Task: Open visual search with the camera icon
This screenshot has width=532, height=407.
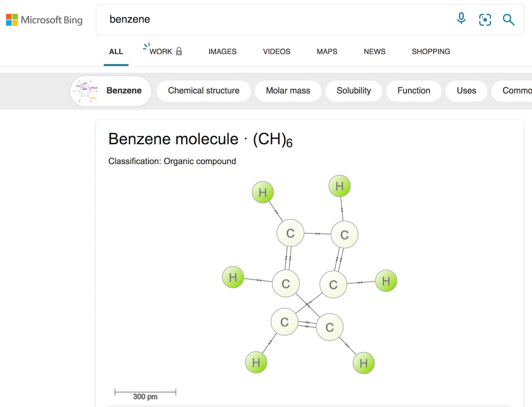Action: click(x=485, y=19)
